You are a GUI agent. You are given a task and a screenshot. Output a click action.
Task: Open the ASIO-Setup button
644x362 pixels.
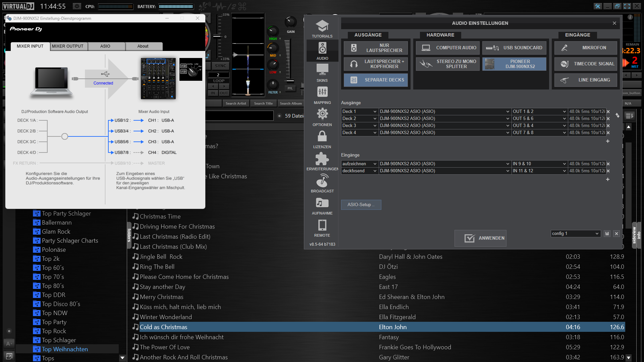(x=361, y=205)
